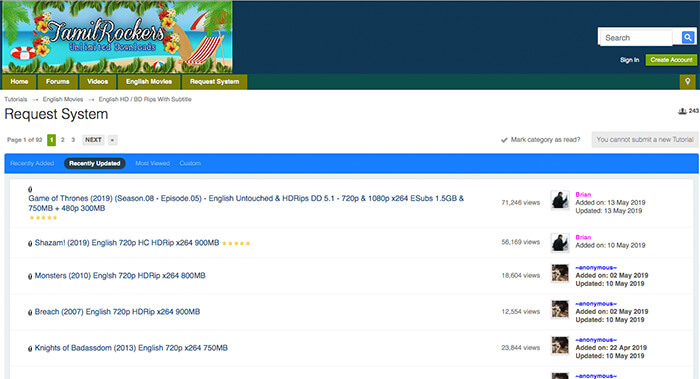
Task: Open Monsters (2010) English 720p post
Action: point(120,276)
